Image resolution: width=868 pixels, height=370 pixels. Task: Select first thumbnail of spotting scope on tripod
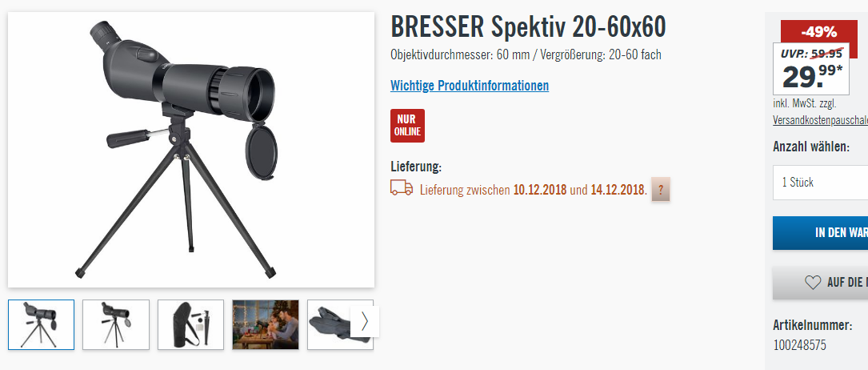tap(41, 324)
